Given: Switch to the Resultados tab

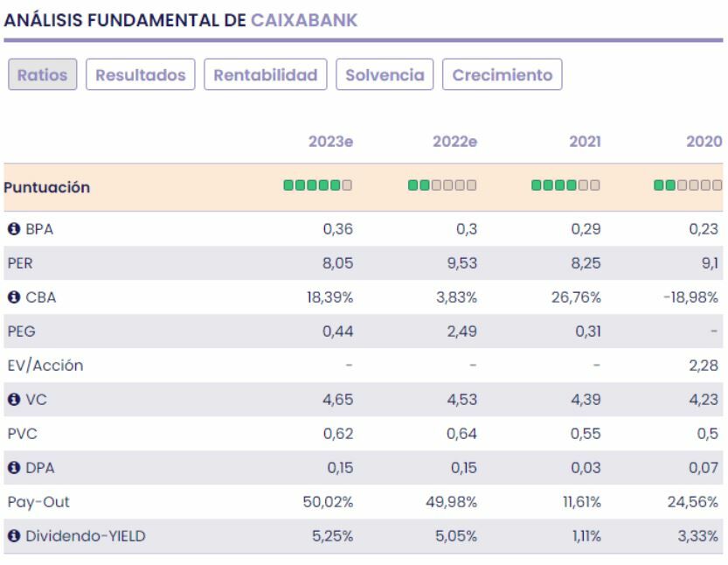Looking at the screenshot, I should pyautogui.click(x=141, y=75).
